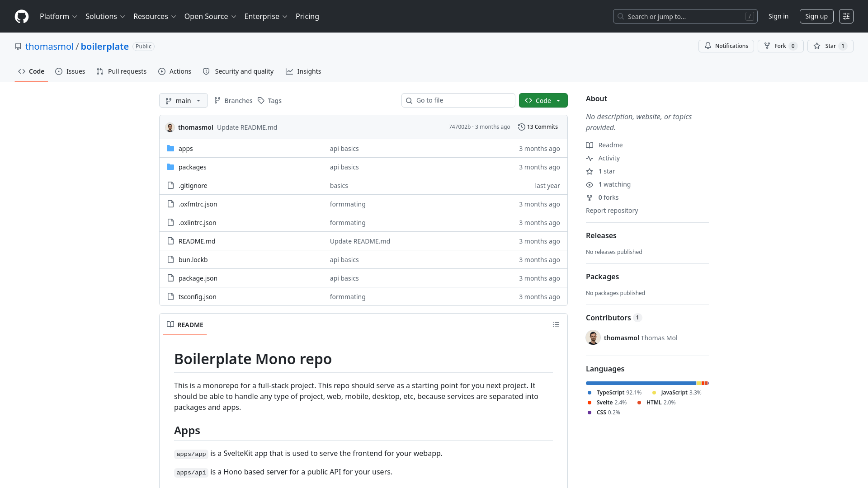Click the packages folder icon
The image size is (868, 488).
coord(170,167)
